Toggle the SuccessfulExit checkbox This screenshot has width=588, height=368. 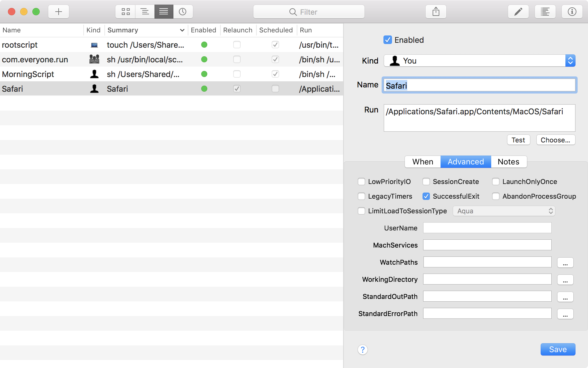[x=426, y=196]
